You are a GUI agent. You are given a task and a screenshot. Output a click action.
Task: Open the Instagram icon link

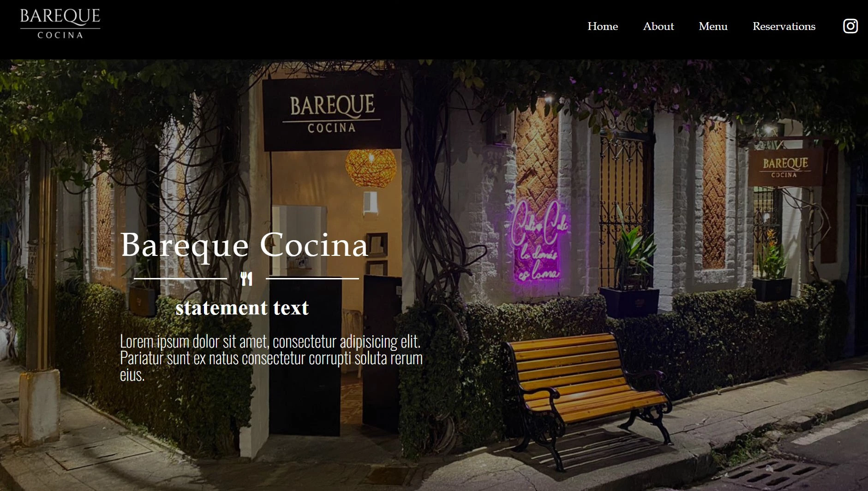850,26
